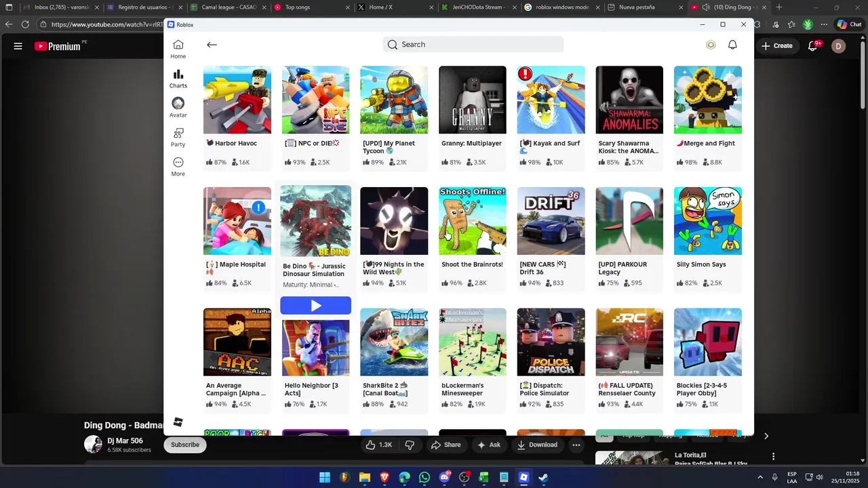
Task: Open Blockies Player Obby thumbnail
Action: (708, 342)
